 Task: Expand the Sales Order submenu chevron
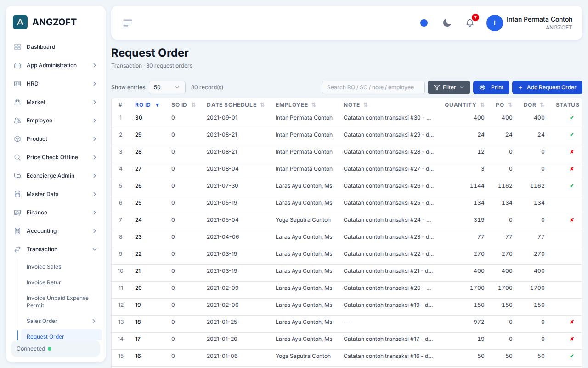tap(94, 321)
